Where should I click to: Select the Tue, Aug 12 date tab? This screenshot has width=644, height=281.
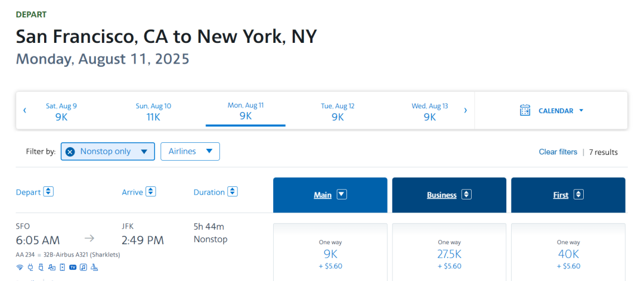point(338,111)
